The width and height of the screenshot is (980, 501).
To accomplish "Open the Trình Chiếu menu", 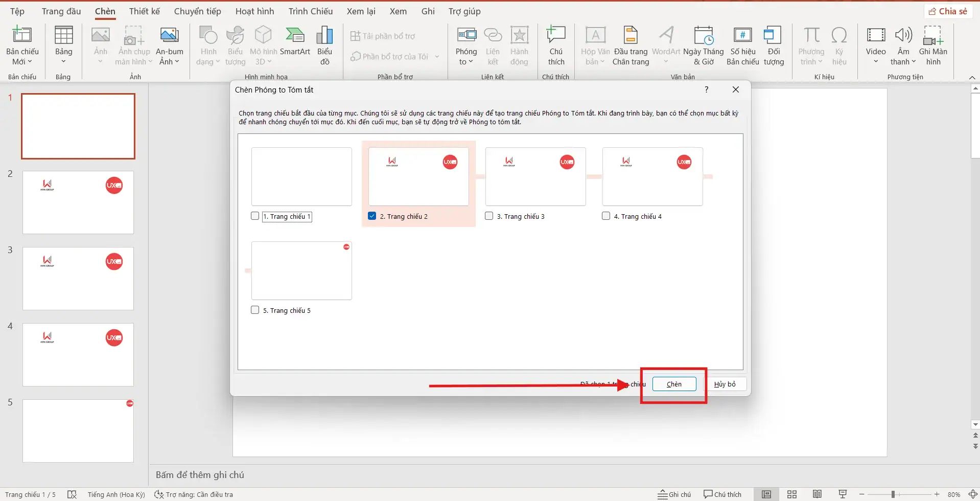I will tap(310, 11).
